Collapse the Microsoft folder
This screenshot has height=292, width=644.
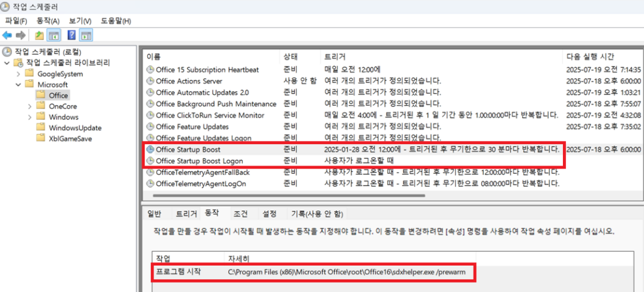(x=18, y=85)
